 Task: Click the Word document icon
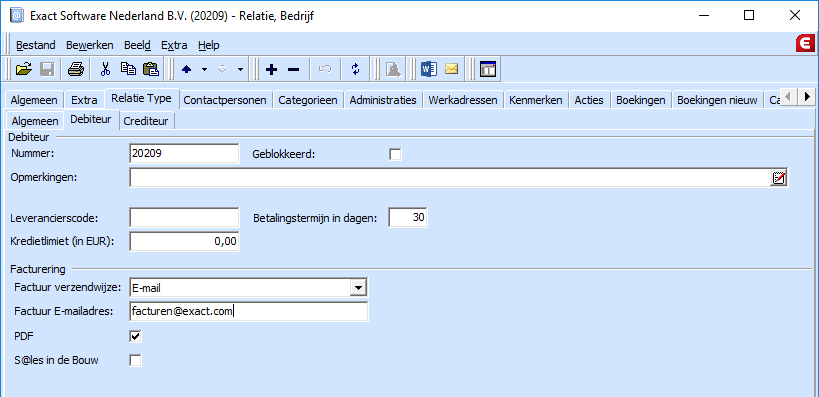(x=428, y=69)
